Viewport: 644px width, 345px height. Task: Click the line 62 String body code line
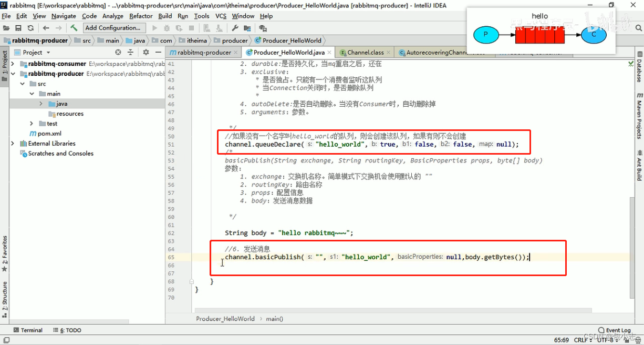(289, 233)
